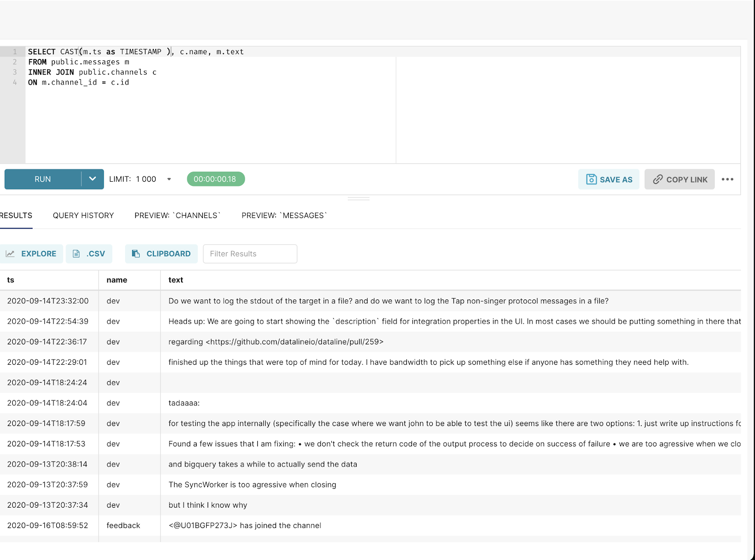This screenshot has height=560, width=755.
Task: Click the green query timer badge
Action: (216, 179)
